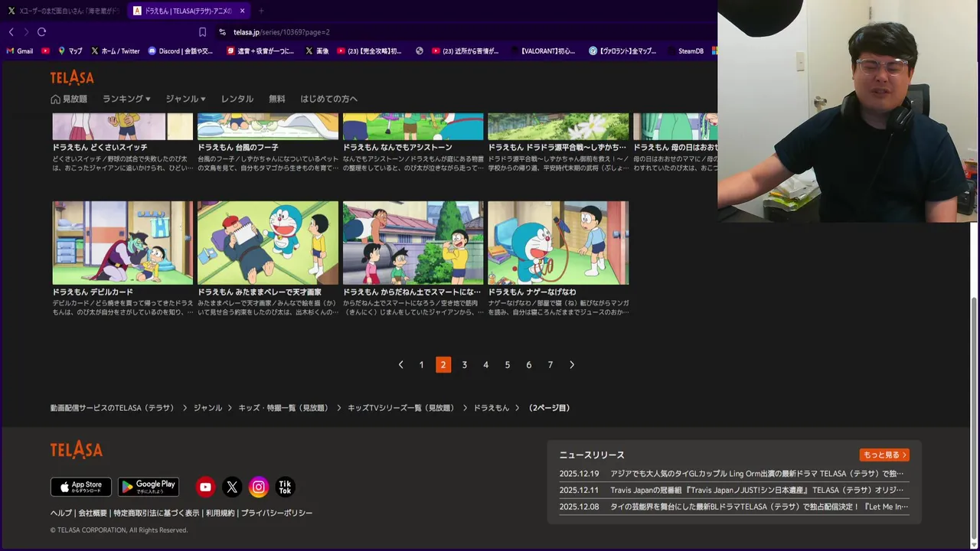Viewport: 980px width, 551px height.
Task: Open the レンタル navigation item
Action: [237, 99]
